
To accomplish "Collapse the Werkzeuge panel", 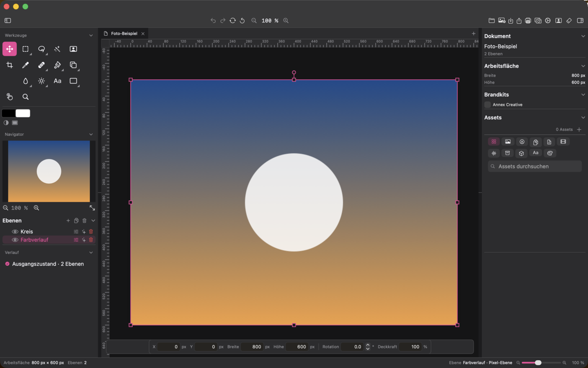I will pos(91,36).
